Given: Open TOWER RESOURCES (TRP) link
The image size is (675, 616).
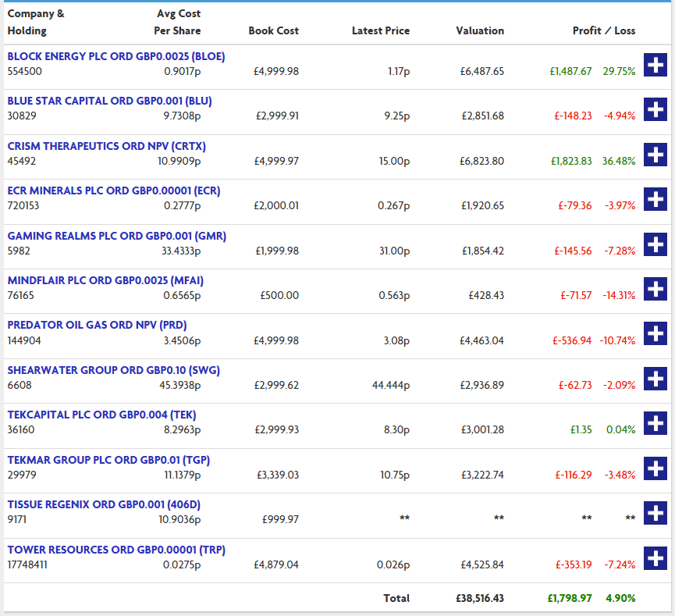Looking at the screenshot, I should tap(116, 550).
